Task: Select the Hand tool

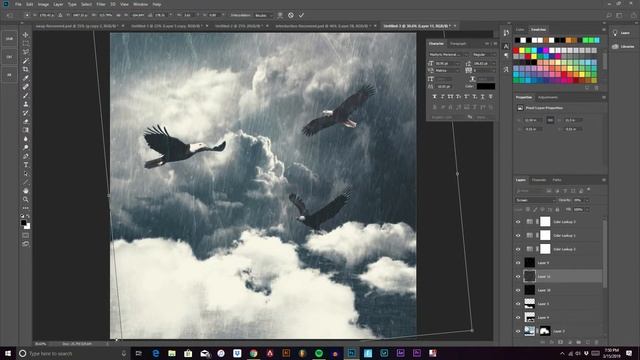Action: 26,191
